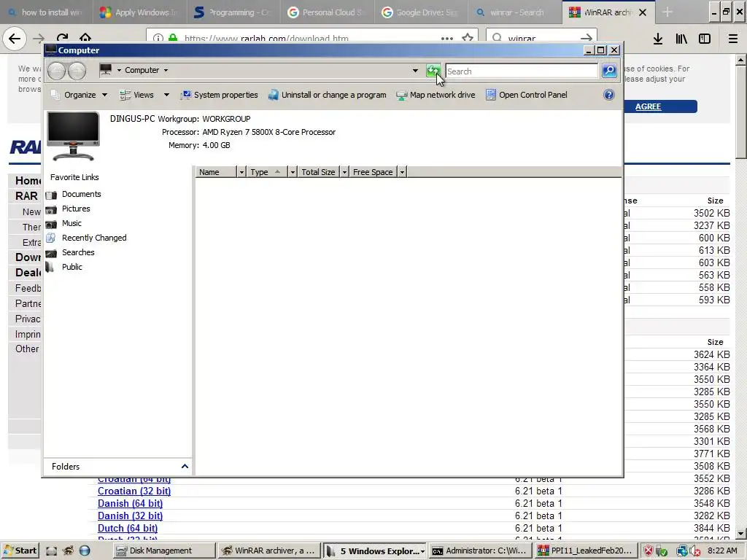Open a new browser tab with plus button
The image size is (747, 560).
coord(667,12)
